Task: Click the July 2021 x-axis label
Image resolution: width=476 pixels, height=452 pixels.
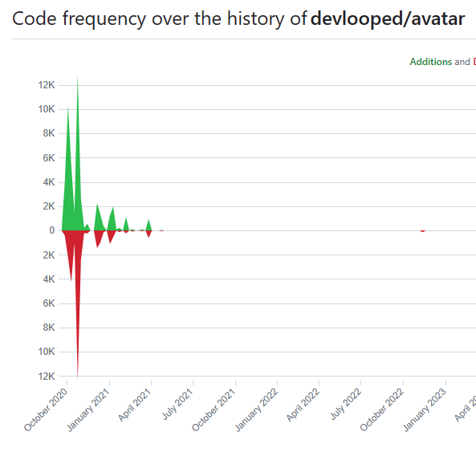Action: [x=177, y=405]
